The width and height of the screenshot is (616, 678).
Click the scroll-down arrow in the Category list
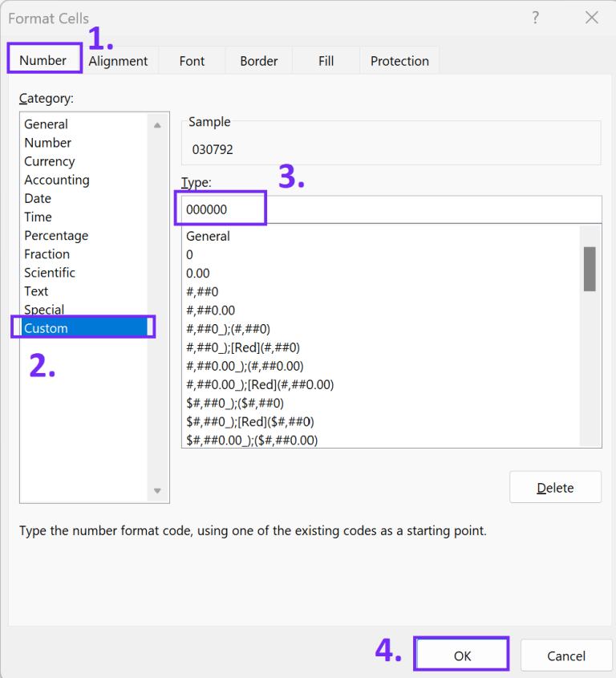[159, 492]
